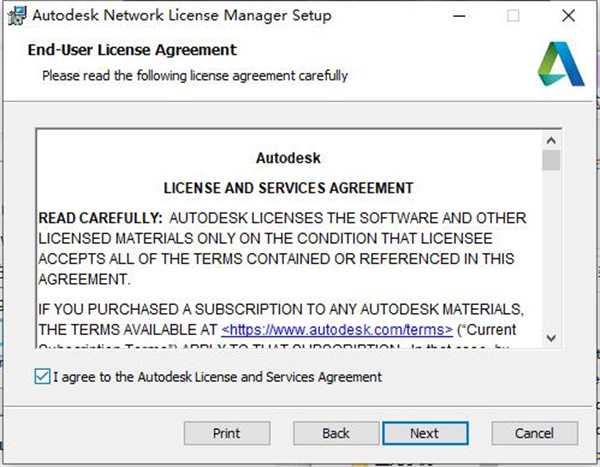Uncheck the agree to License Agreement checkbox
The image size is (600, 467).
41,377
